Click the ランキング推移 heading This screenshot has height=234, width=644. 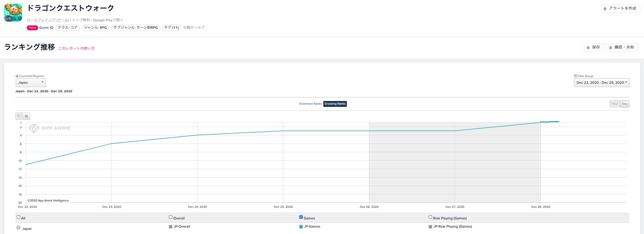point(30,47)
